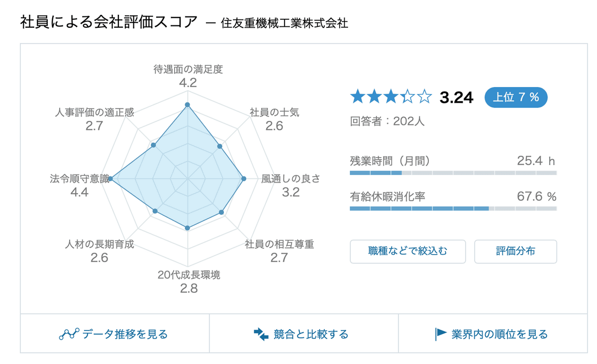The width and height of the screenshot is (597, 364).
Task: Click the last empty star rating icon
Action: [424, 96]
